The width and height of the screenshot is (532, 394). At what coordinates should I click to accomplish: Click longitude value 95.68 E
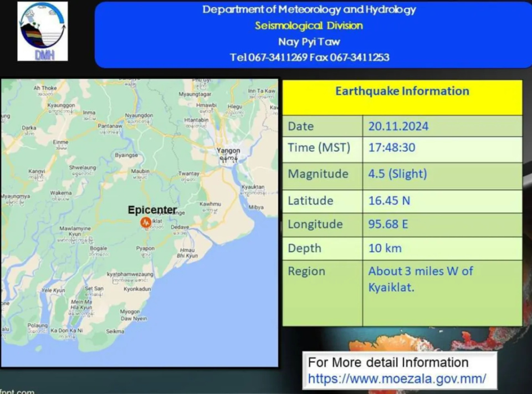388,224
